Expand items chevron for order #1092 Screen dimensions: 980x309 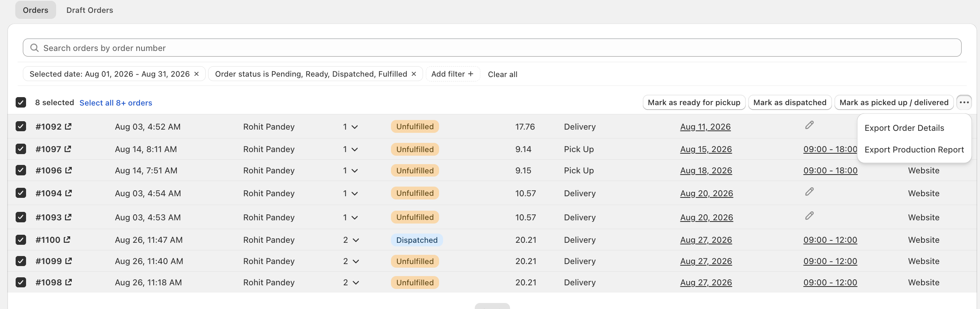354,127
